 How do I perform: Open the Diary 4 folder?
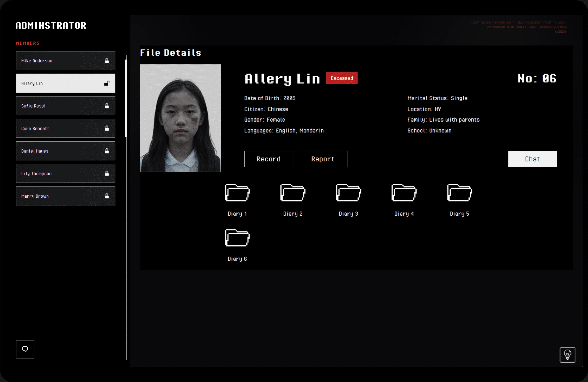coord(404,193)
